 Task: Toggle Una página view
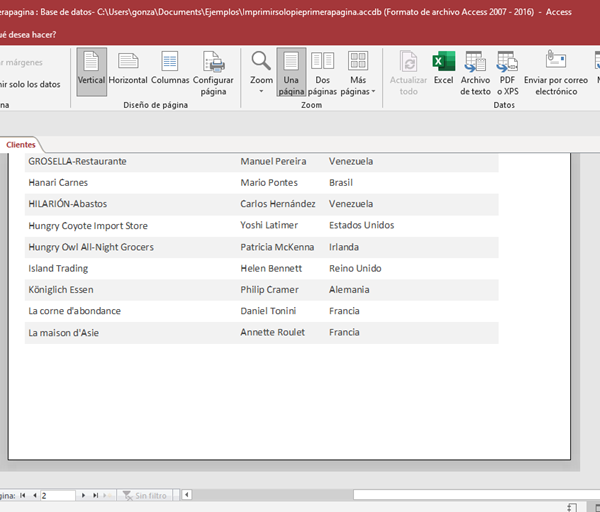coord(291,72)
